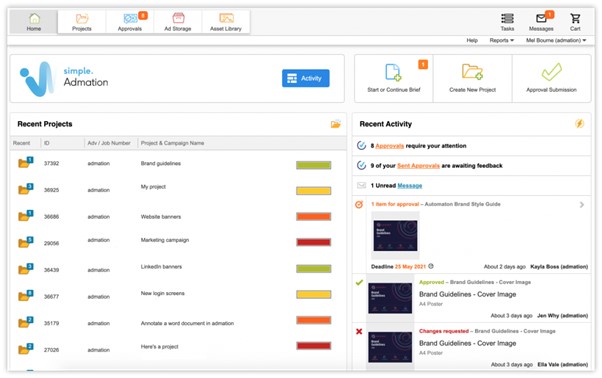
Task: Open the Automaton Brand Style Guide thumbnail
Action: point(395,236)
